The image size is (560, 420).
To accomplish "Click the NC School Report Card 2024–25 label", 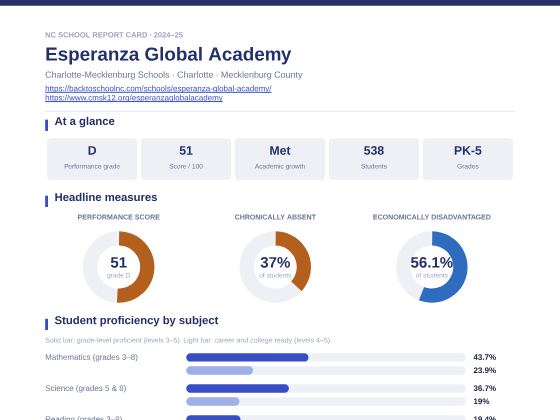I will tap(114, 35).
